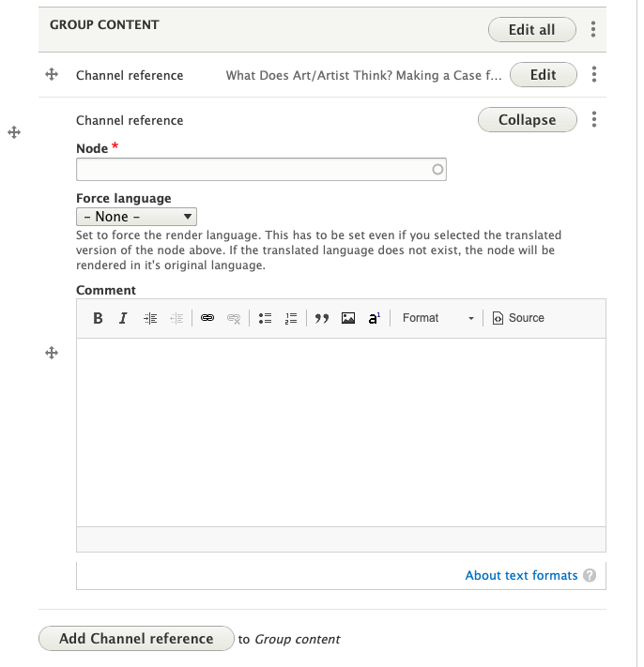The width and height of the screenshot is (644, 667).
Task: Open the Group Content header options menu
Action: click(x=593, y=30)
